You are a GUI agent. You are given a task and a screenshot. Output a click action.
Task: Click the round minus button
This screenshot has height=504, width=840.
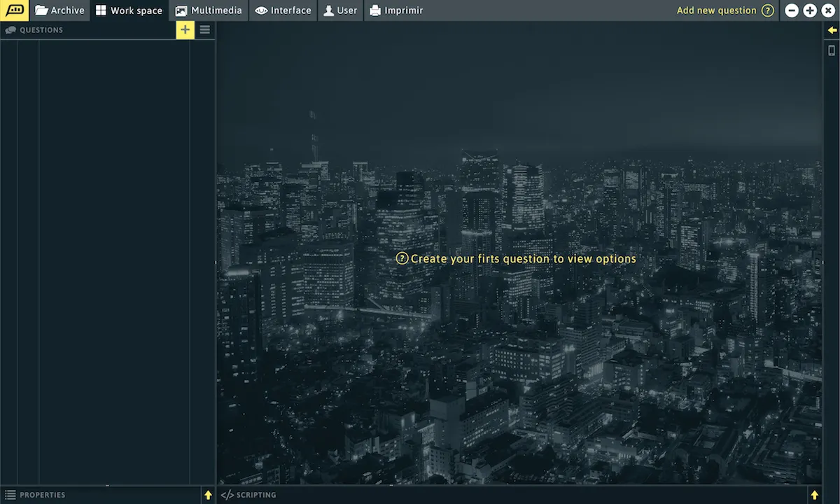point(792,10)
